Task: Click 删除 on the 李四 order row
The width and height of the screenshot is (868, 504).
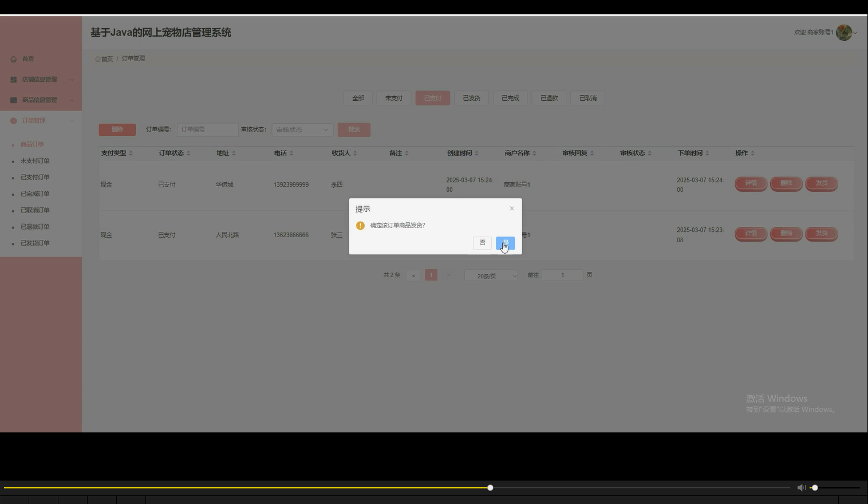Action: click(x=786, y=183)
